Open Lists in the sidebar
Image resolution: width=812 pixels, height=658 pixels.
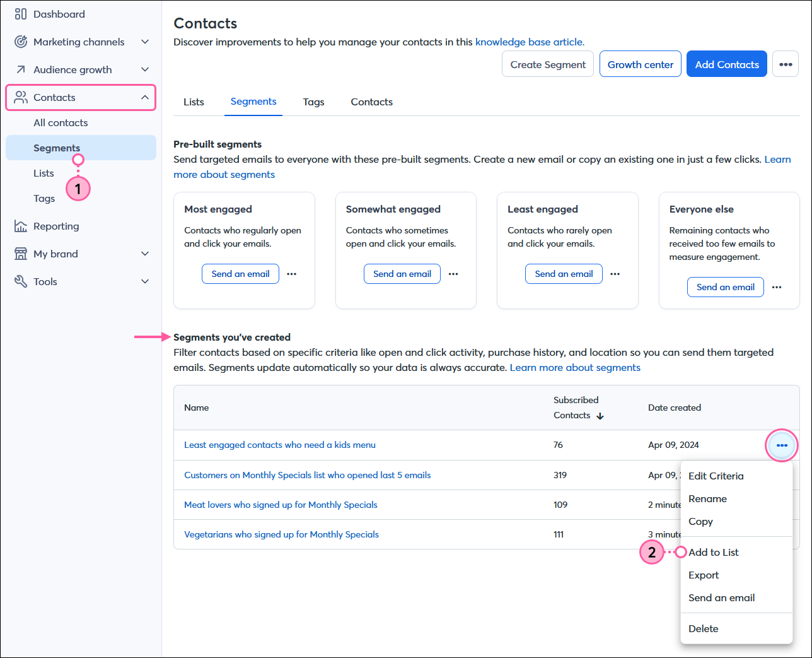[x=43, y=173]
